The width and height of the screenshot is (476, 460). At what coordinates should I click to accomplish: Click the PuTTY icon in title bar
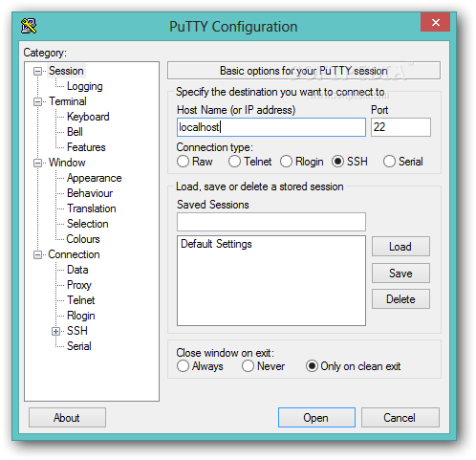pyautogui.click(x=29, y=26)
